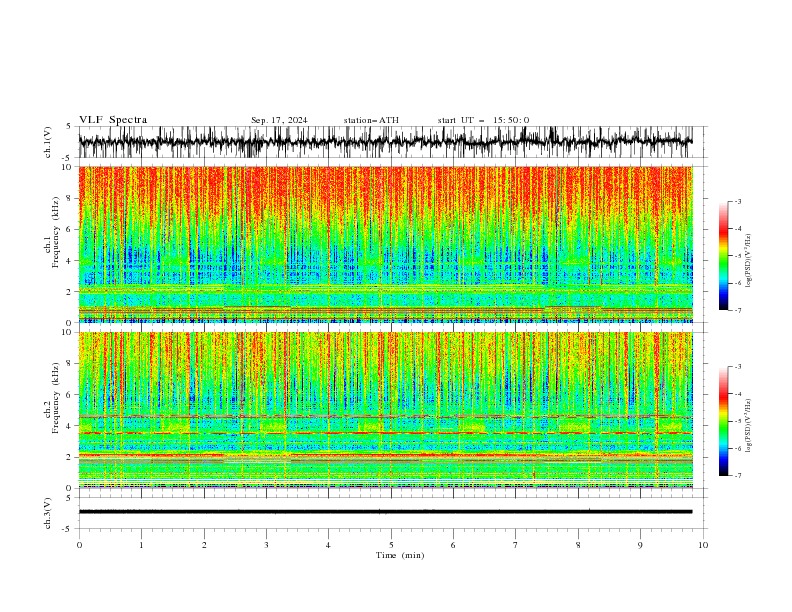Click the ch.2 color bar "log(PSD)(V²/Hz)" label
The width and height of the screenshot is (792, 612).
click(x=748, y=426)
